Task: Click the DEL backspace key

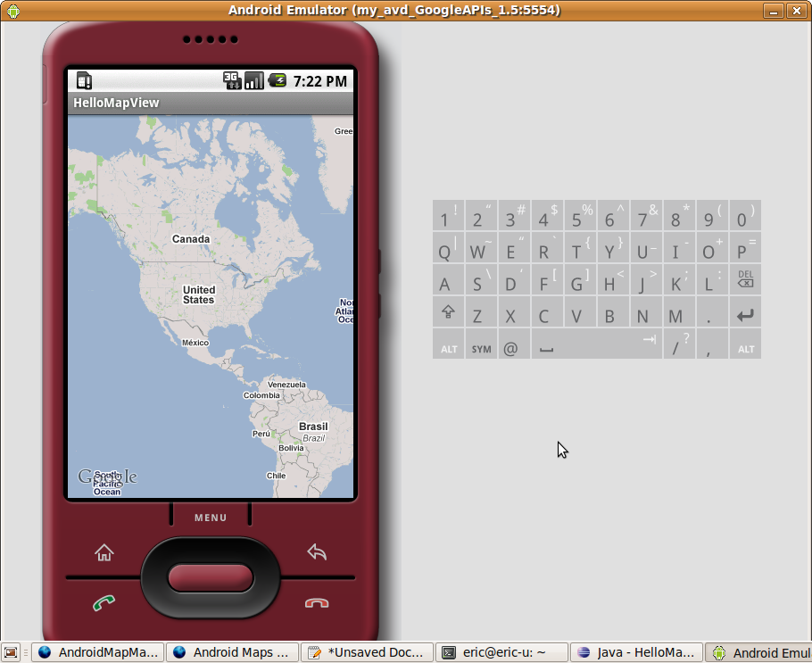Action: click(x=746, y=279)
